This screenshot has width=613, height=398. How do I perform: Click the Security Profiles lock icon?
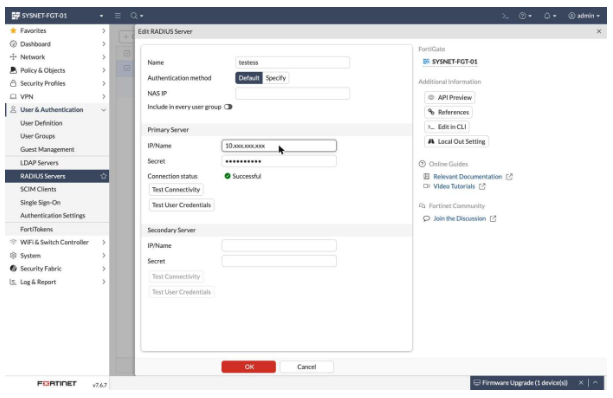pyautogui.click(x=13, y=83)
